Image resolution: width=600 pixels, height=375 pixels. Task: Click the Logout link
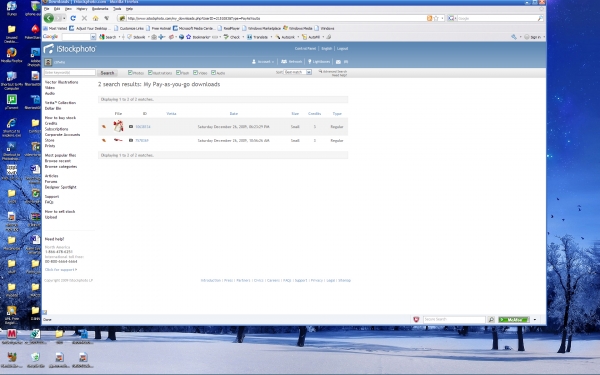click(x=342, y=49)
